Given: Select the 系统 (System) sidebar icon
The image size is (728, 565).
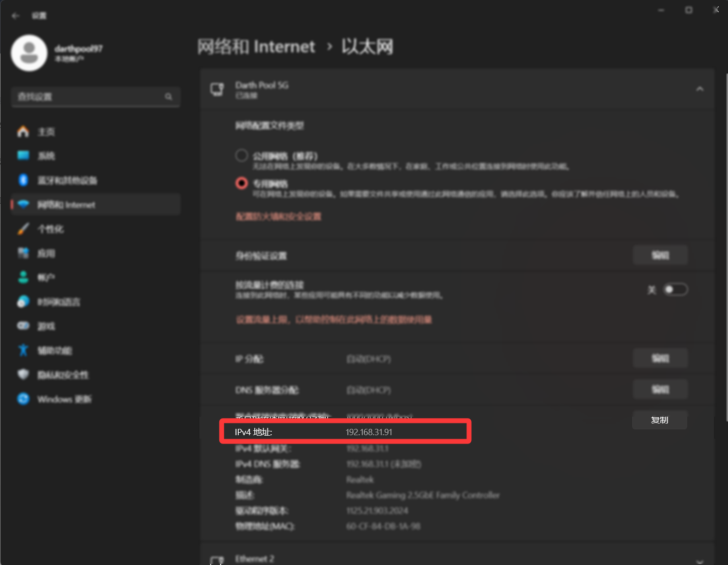Looking at the screenshot, I should (x=23, y=156).
